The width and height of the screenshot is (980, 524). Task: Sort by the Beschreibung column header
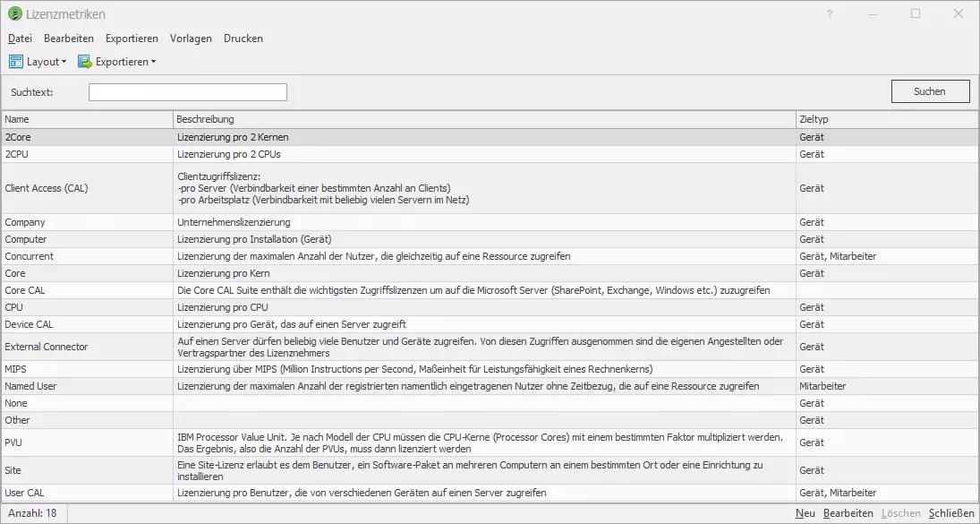484,119
